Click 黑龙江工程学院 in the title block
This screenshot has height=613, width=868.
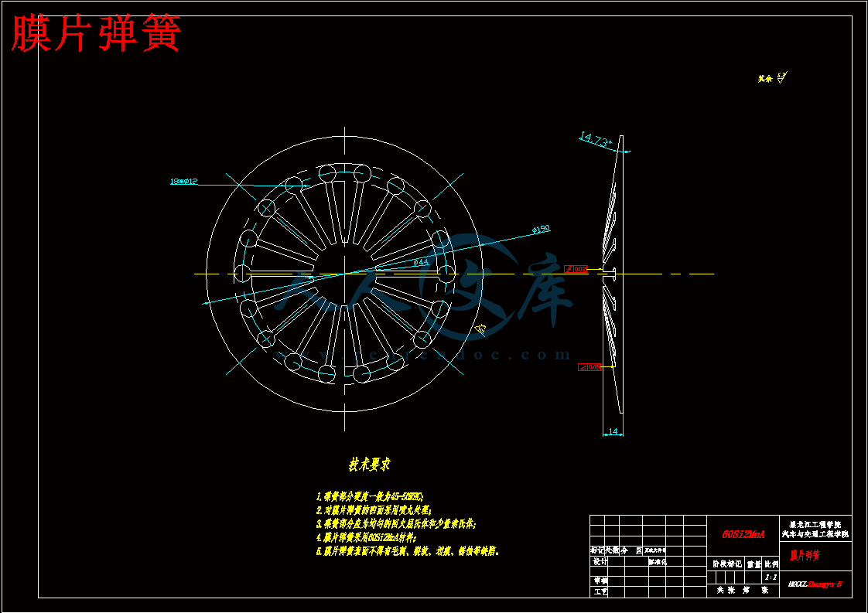click(815, 524)
